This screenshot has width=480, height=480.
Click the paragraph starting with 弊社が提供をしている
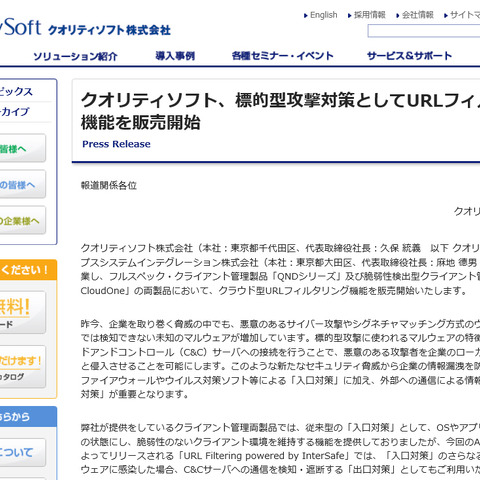pyautogui.click(x=280, y=448)
